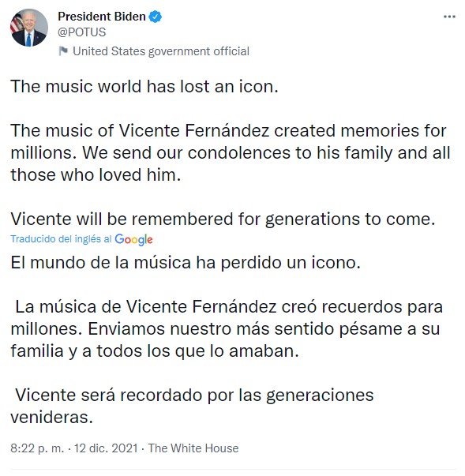The width and height of the screenshot is (465, 476).
Task: Open the President Biden display name
Action: click(x=102, y=17)
